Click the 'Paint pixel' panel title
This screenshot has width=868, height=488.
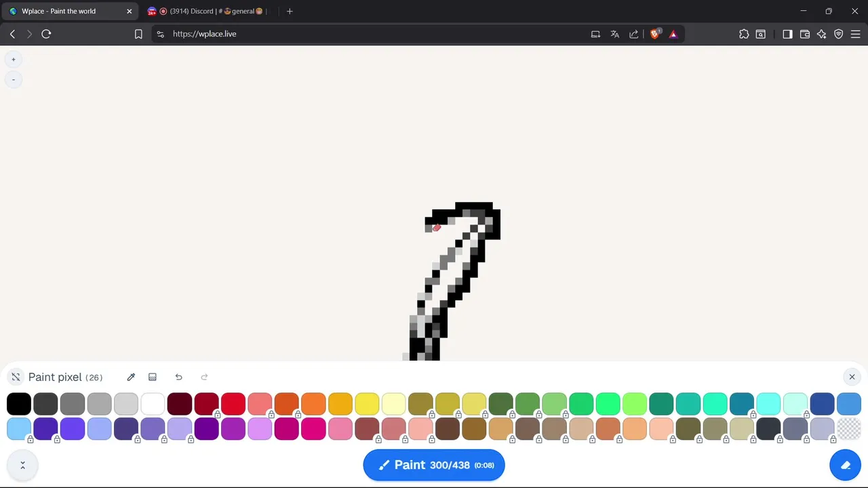coord(55,377)
